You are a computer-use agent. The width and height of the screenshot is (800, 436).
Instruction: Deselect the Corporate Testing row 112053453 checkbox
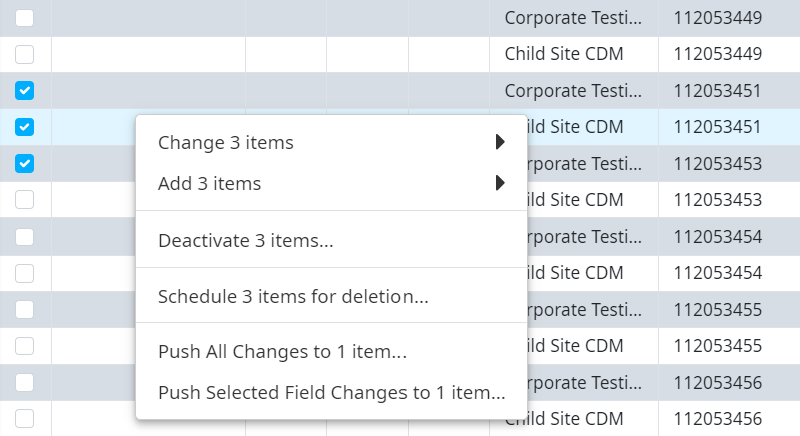[25, 163]
